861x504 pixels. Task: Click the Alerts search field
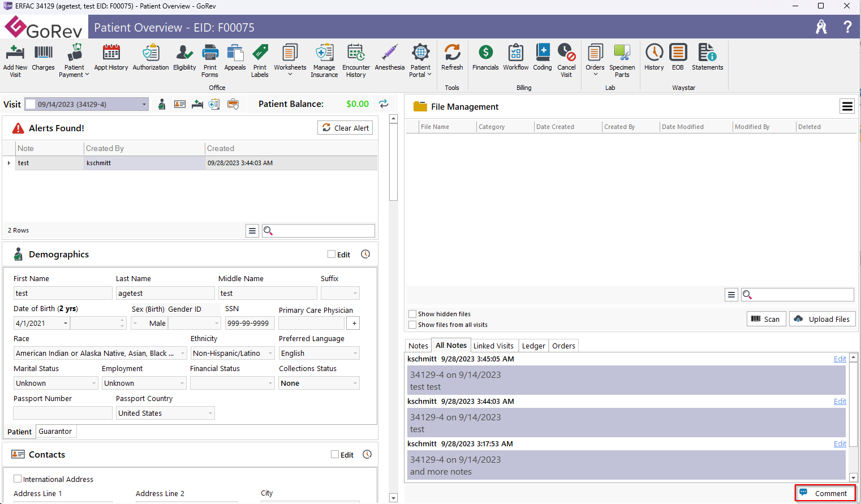318,231
